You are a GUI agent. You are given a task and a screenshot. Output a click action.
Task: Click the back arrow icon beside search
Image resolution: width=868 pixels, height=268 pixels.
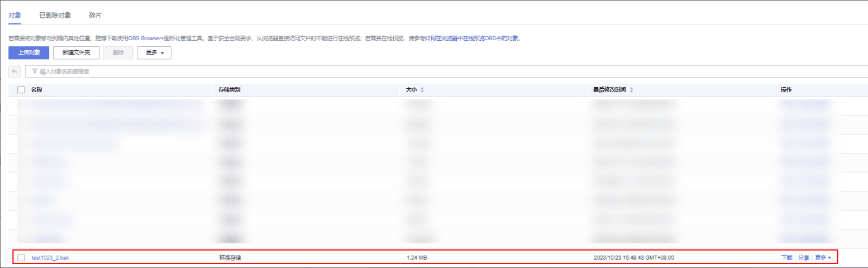pos(15,71)
